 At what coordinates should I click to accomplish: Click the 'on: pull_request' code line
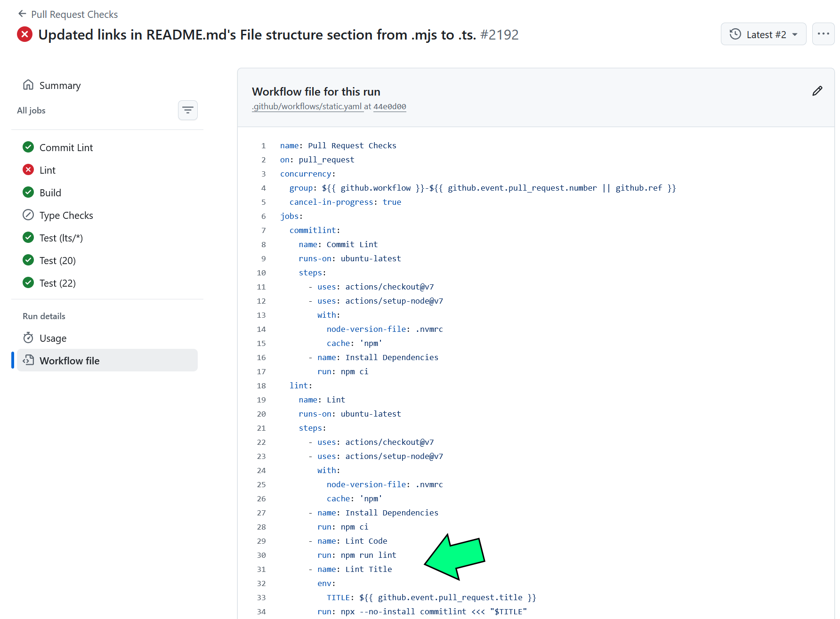pyautogui.click(x=317, y=160)
